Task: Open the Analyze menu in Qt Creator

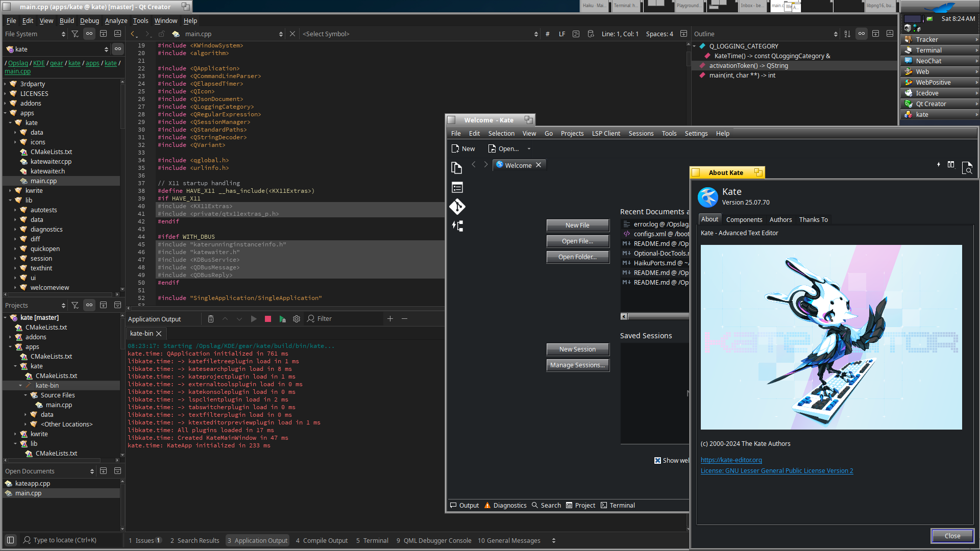Action: [x=116, y=21]
